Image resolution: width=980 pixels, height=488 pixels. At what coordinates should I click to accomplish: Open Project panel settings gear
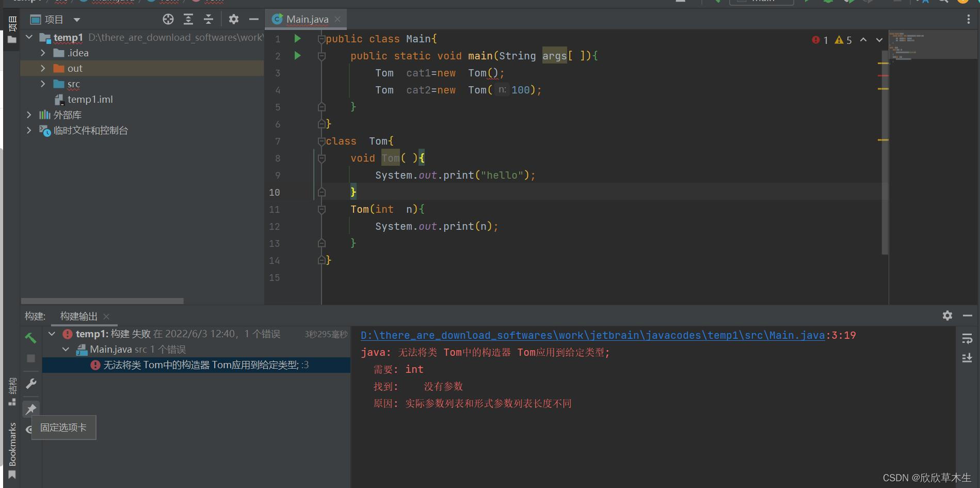click(234, 19)
